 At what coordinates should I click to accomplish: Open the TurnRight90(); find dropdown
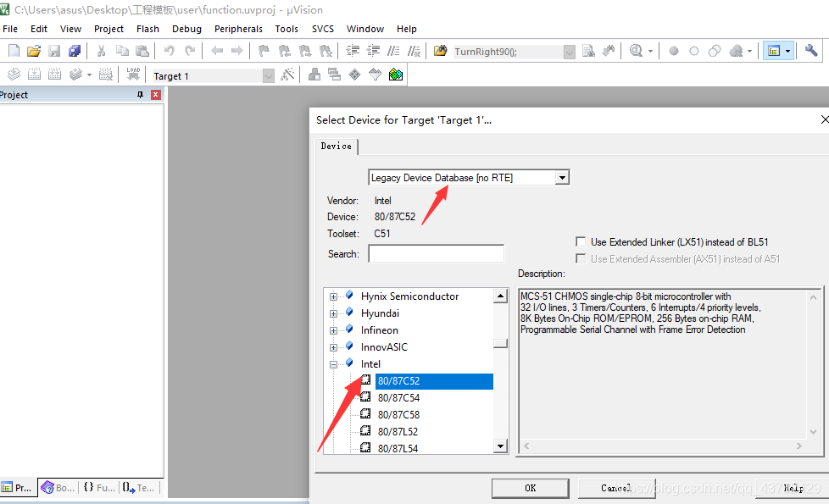pyautogui.click(x=570, y=52)
